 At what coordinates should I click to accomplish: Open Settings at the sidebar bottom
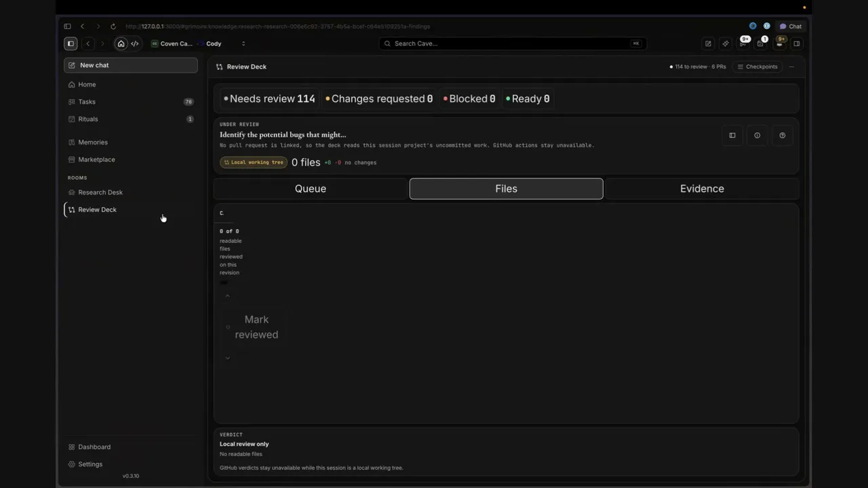(x=131, y=465)
